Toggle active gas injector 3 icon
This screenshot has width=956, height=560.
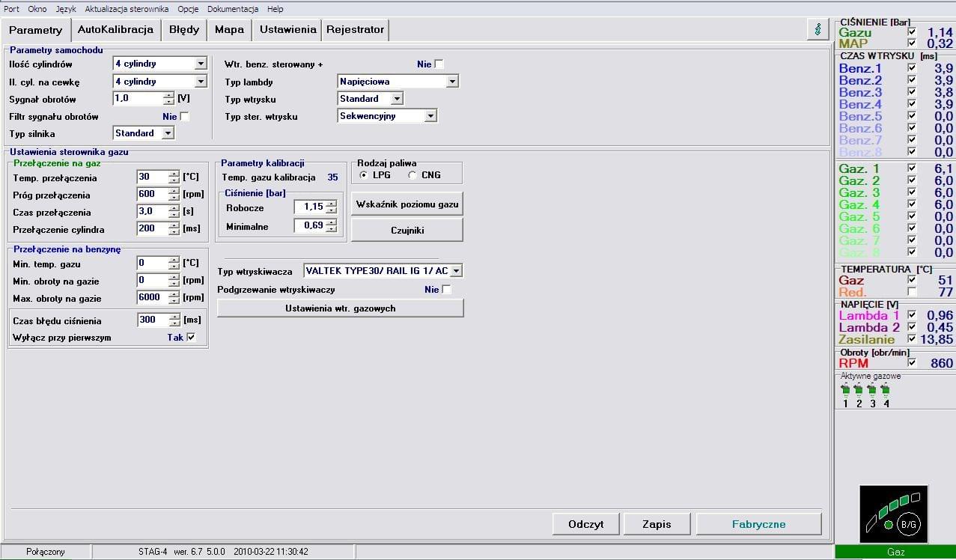(x=872, y=390)
